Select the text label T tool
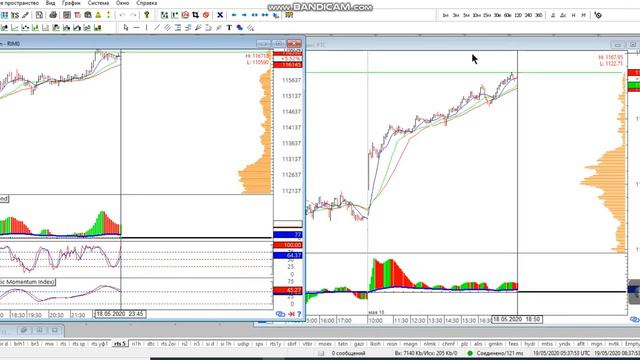The width and height of the screenshot is (640, 360). click(229, 27)
